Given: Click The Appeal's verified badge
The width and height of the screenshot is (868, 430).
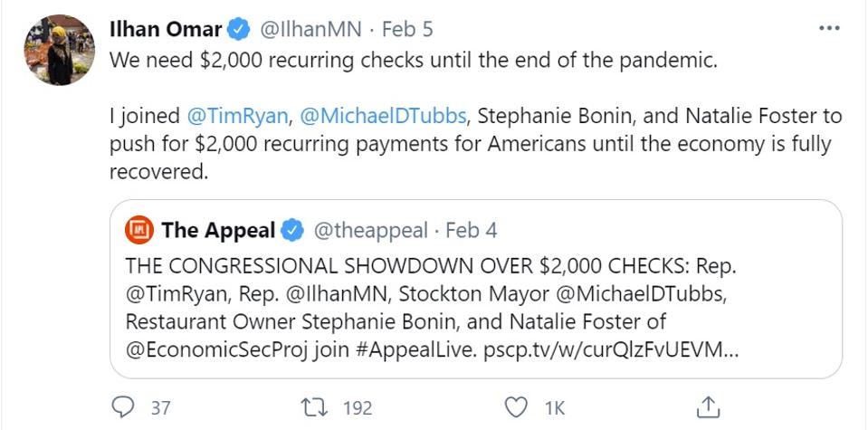Looking at the screenshot, I should (291, 231).
